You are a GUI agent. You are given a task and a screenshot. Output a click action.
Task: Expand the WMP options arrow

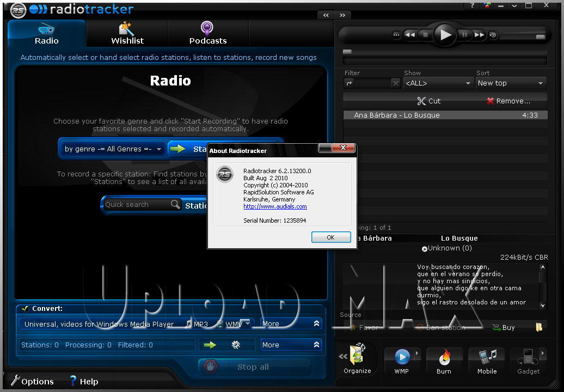417,353
